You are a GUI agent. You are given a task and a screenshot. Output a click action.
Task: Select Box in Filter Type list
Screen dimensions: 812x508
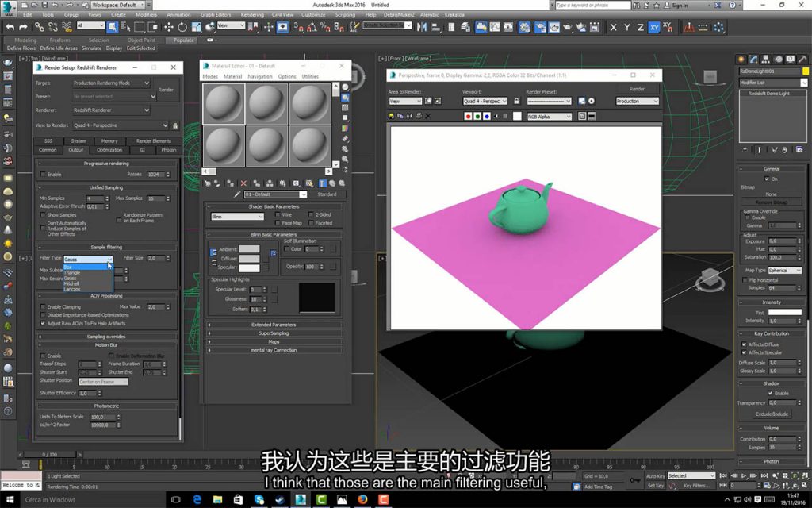[x=87, y=267]
